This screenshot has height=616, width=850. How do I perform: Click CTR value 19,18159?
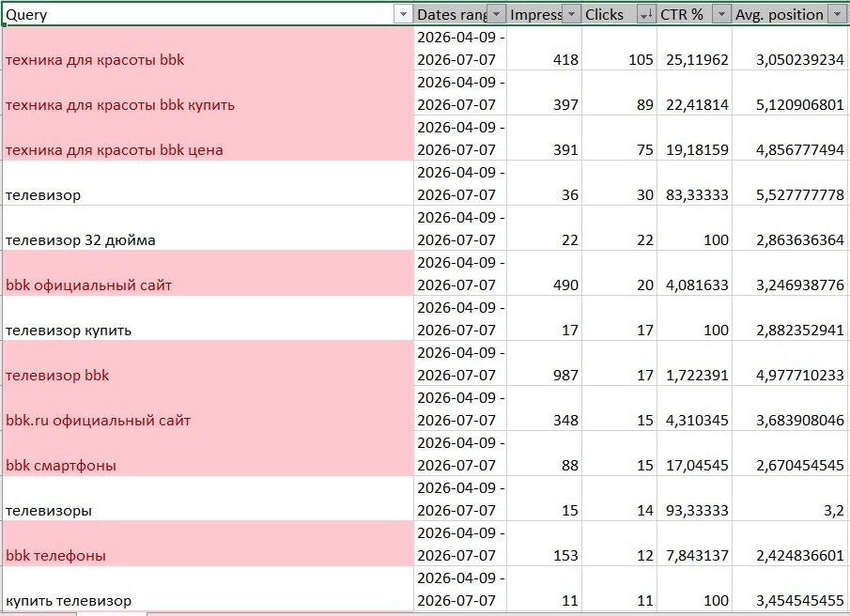click(694, 138)
